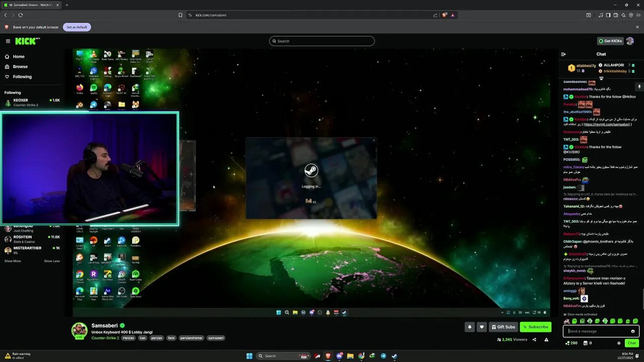Click the green Chat send button

632,343
